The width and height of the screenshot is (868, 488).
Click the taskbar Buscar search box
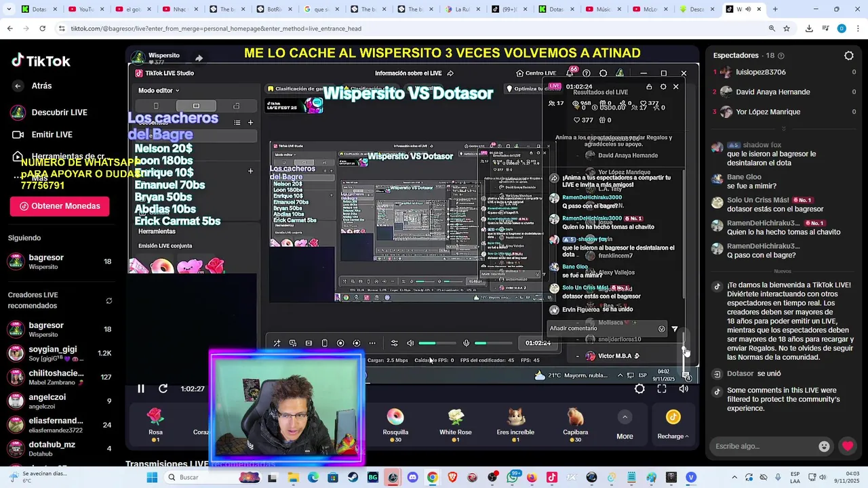pyautogui.click(x=214, y=477)
